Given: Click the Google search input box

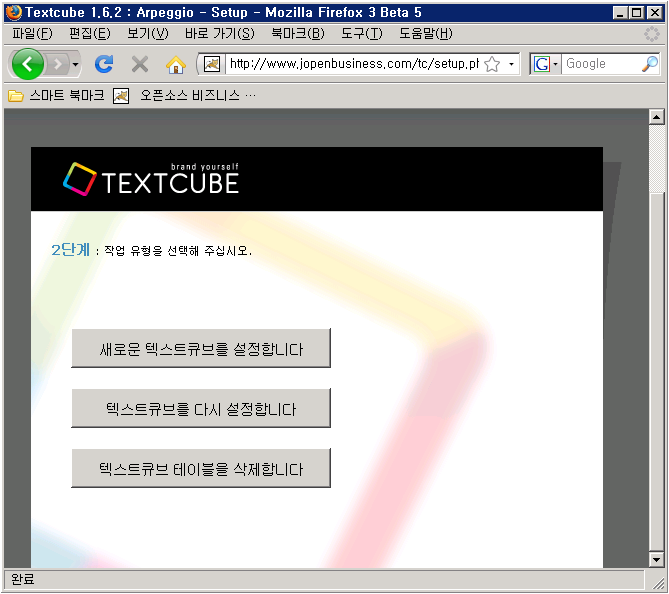Looking at the screenshot, I should [601, 64].
